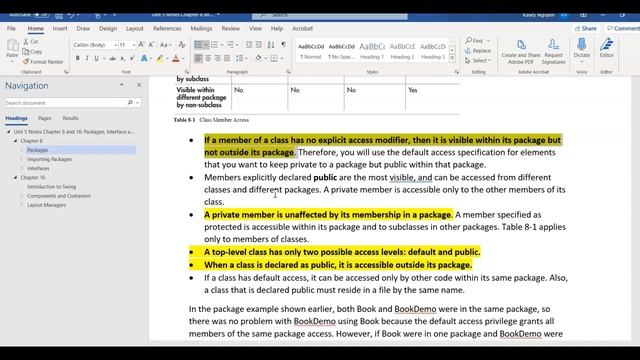This screenshot has height=360, width=640.
Task: Collapse the Chapter 8 heading
Action: [x=16, y=141]
